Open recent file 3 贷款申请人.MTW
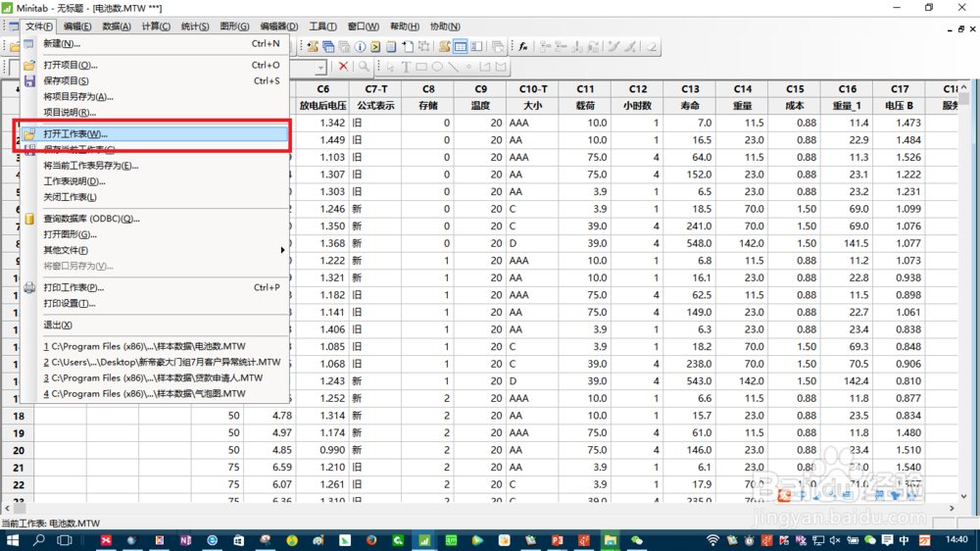980x551 pixels. pos(155,377)
